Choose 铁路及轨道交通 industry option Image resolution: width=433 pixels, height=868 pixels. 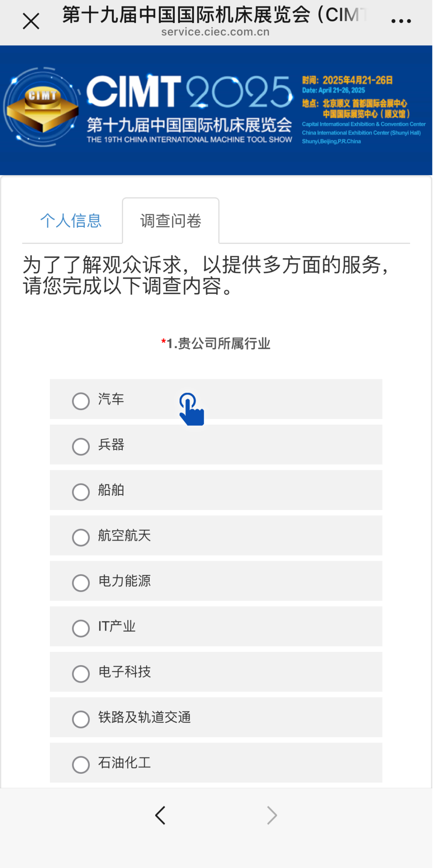[216, 717]
